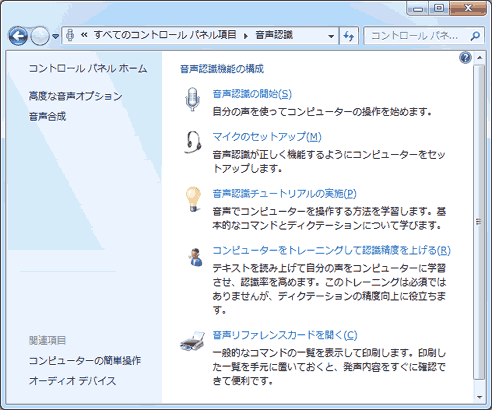Select 音声合成 in the left pane

coord(47,116)
